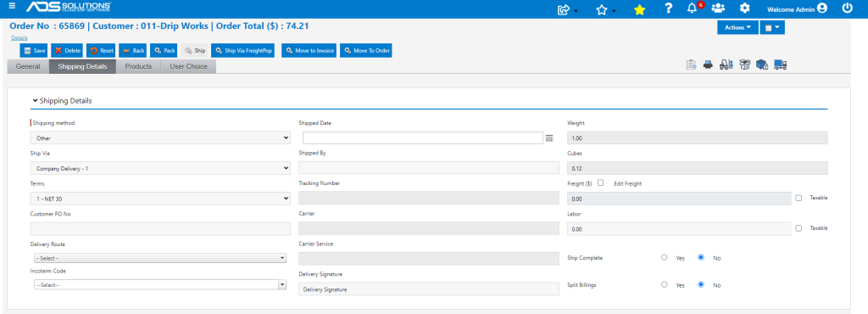Open the Delivery Route dropdown
Screen dimensions: 868x314
[x=160, y=258]
